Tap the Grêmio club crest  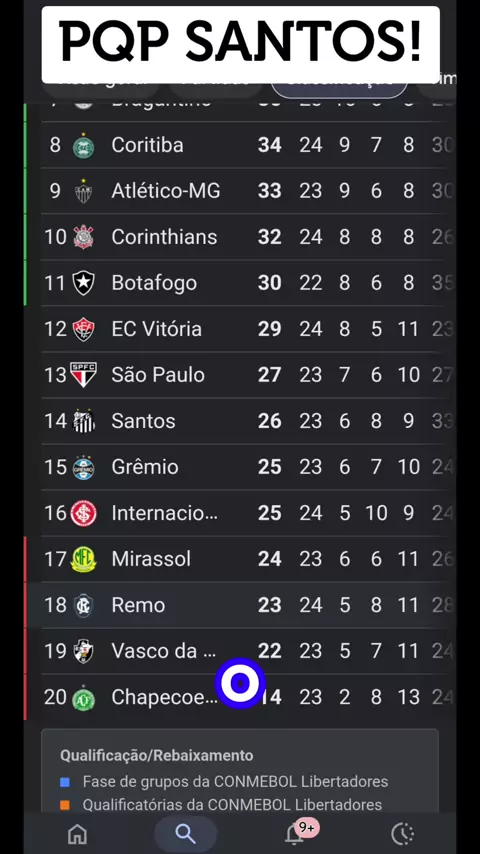(x=83, y=467)
